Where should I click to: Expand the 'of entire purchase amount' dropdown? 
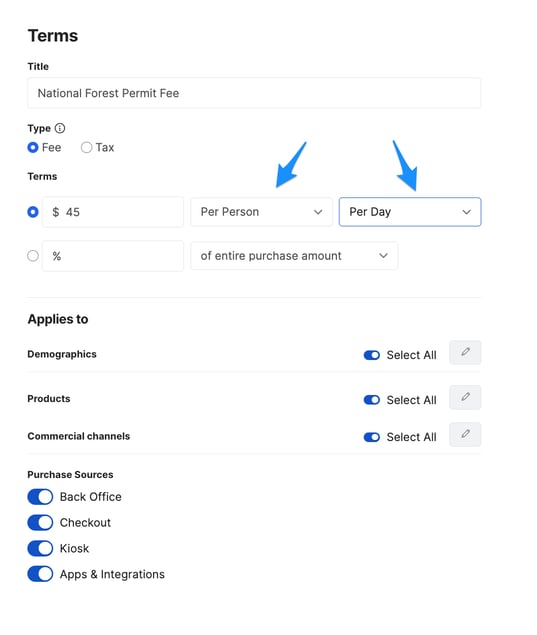pyautogui.click(x=294, y=256)
